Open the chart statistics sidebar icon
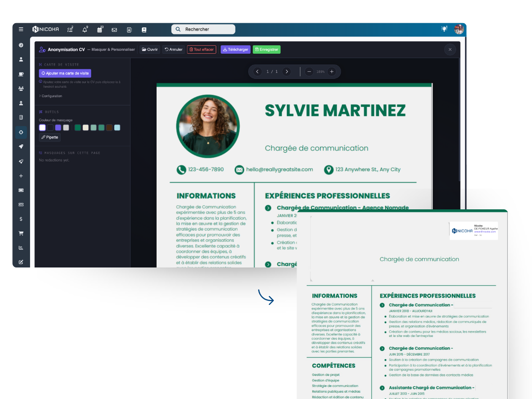This screenshot has height=399, width=532. (21, 247)
